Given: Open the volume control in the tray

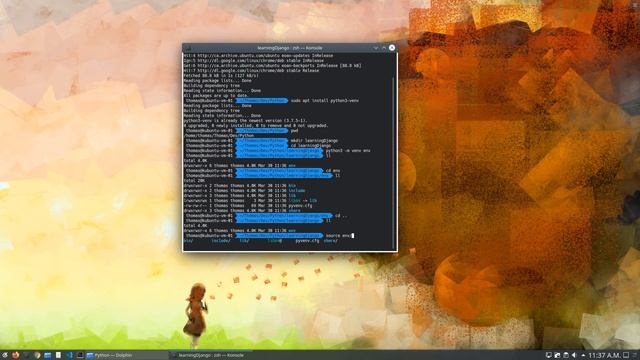Looking at the screenshot, I should [574, 356].
